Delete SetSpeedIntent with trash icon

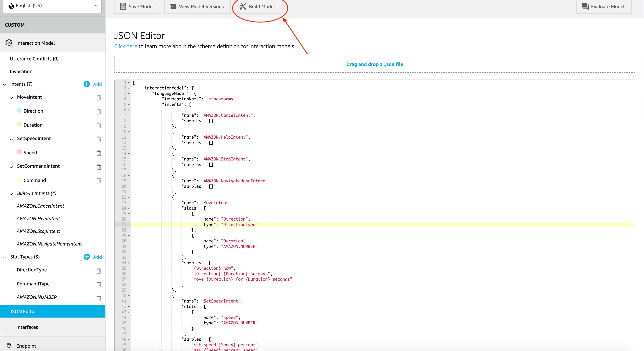tap(99, 139)
